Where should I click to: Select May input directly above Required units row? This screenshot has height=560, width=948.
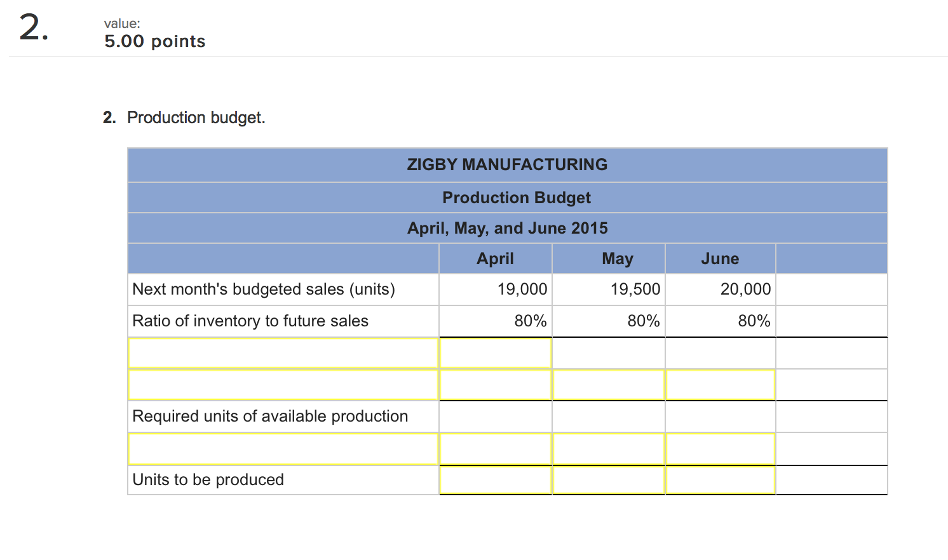coord(608,385)
